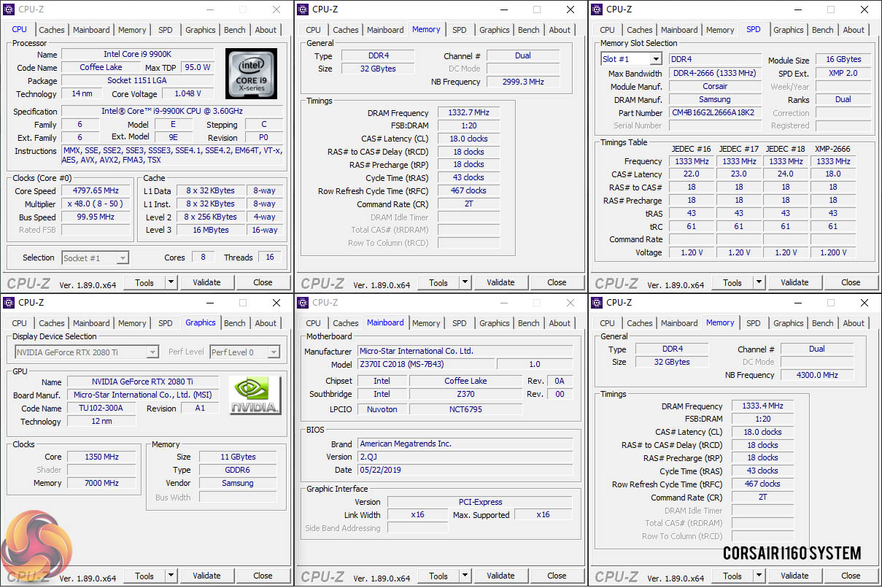Open Caches tab in the Graphics window
Viewport: 882px width, 588px height.
pos(52,323)
